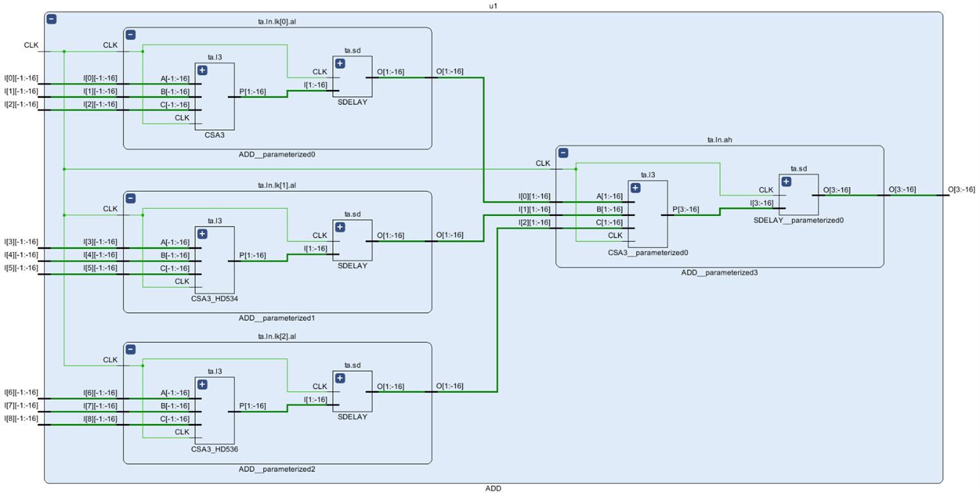Collapse the ta.ln.lk[2].al hierarchy block
This screenshot has height=493, width=980.
tap(131, 350)
